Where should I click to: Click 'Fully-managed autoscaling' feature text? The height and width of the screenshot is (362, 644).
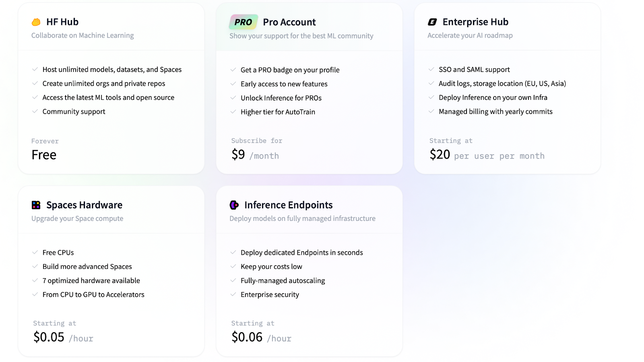click(x=283, y=281)
